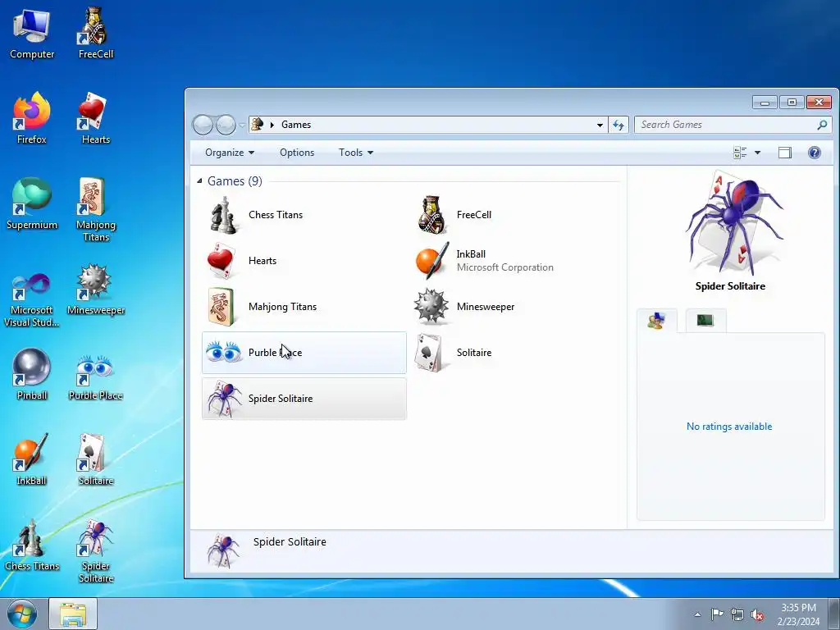The height and width of the screenshot is (630, 840).
Task: Open the Help button in Games window
Action: 815,153
